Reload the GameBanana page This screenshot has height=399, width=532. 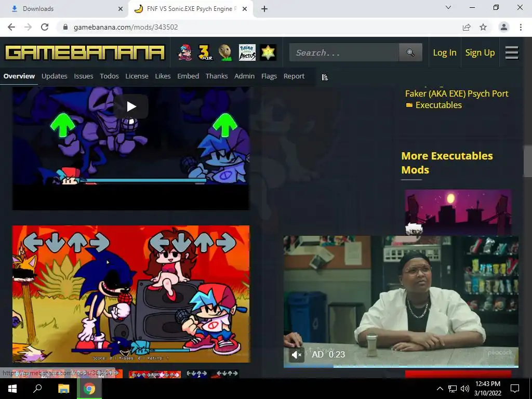tap(45, 27)
